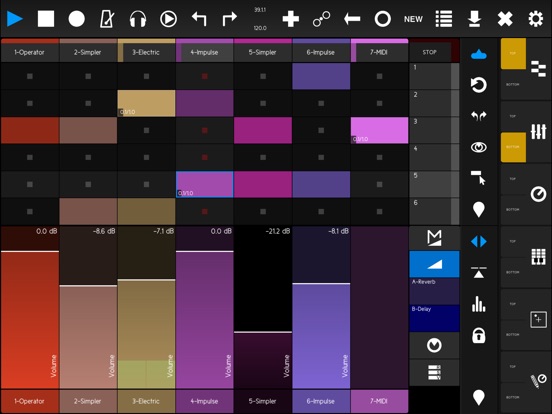This screenshot has height=414, width=552.
Task: Click the headphones cue icon
Action: click(x=138, y=19)
